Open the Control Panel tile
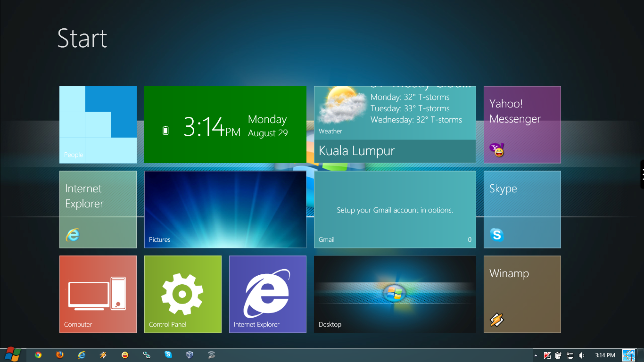The image size is (644, 362). coord(182,294)
